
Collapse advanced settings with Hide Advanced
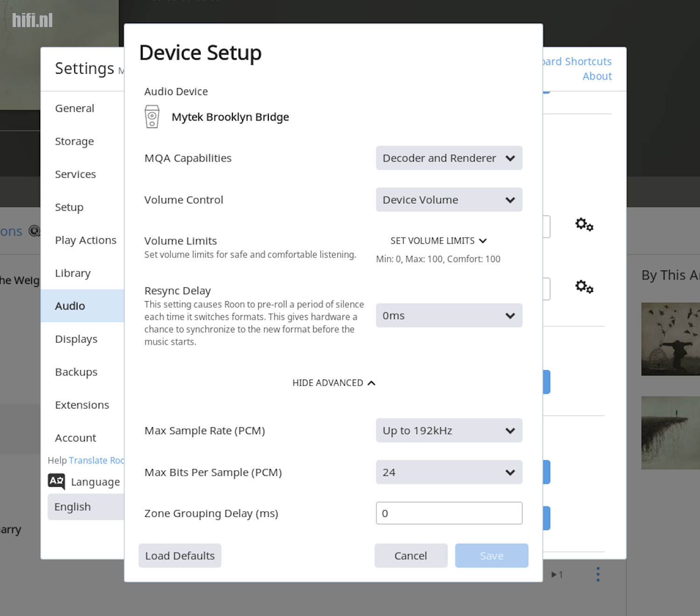point(334,383)
